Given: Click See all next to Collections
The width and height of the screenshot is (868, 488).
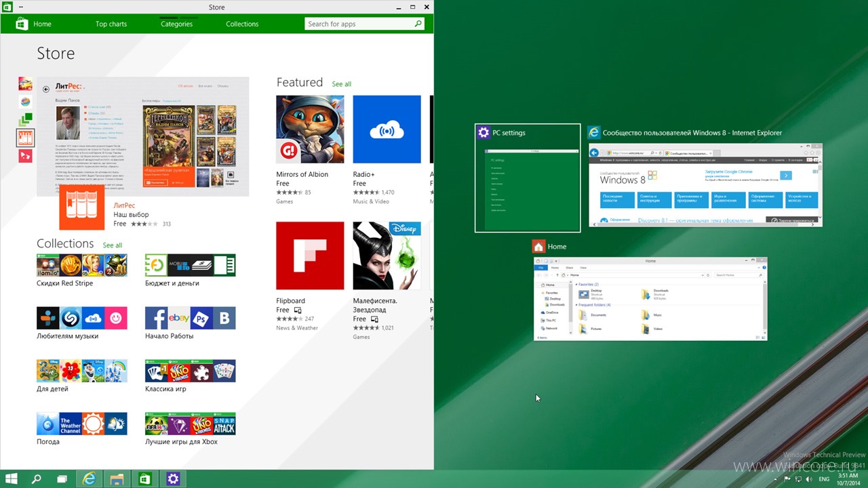Looking at the screenshot, I should [x=112, y=245].
